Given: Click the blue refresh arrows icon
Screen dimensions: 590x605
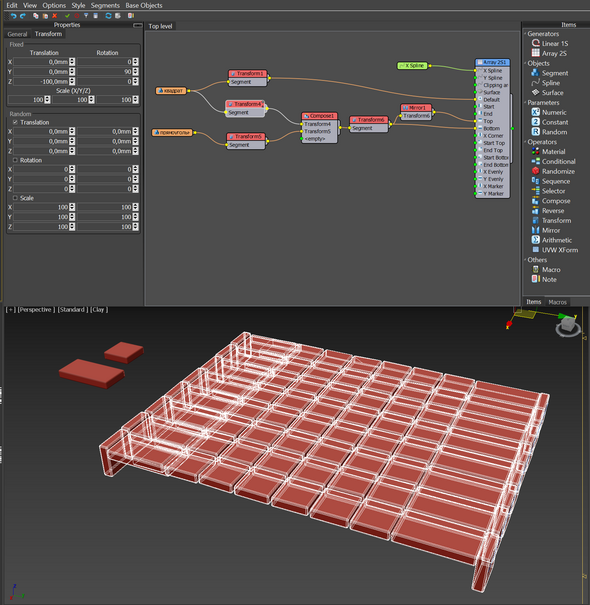Looking at the screenshot, I should [108, 16].
